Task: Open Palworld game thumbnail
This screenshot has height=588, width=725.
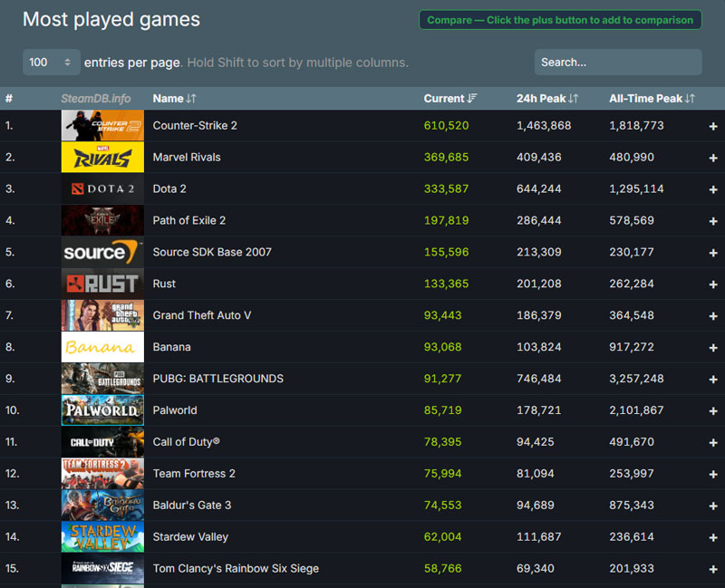Action: pyautogui.click(x=102, y=410)
